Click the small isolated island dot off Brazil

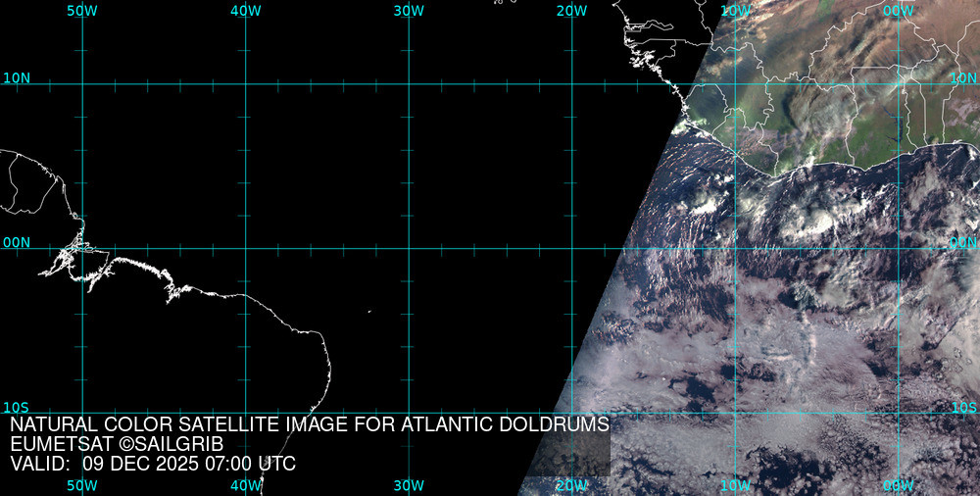pos(369,313)
